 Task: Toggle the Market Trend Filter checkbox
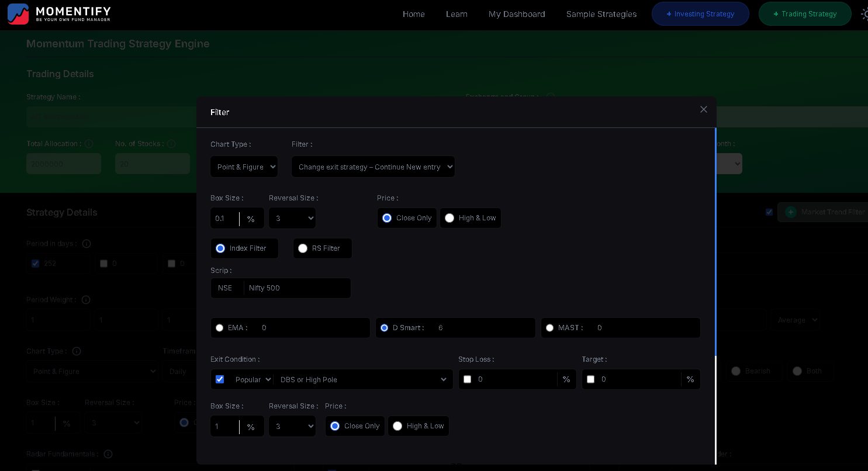[769, 212]
